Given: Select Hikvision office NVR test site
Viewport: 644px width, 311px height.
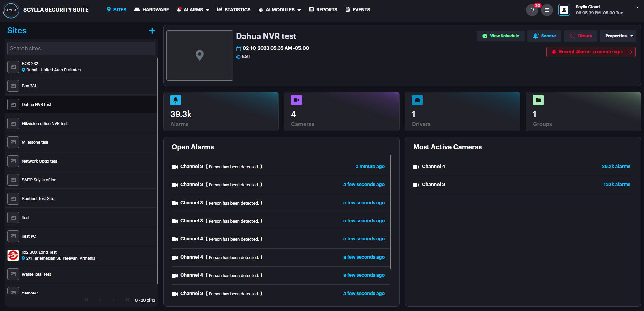Looking at the screenshot, I should (x=45, y=124).
